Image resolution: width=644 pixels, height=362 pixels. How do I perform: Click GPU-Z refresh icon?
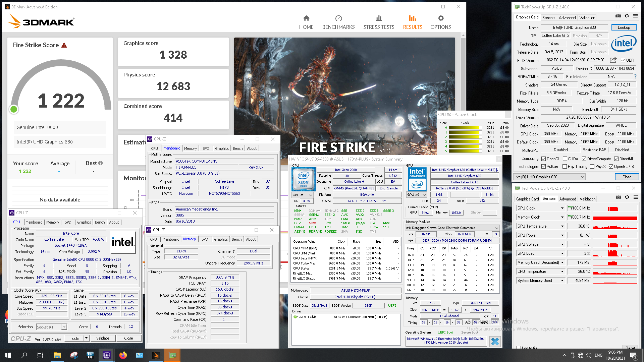(x=627, y=16)
